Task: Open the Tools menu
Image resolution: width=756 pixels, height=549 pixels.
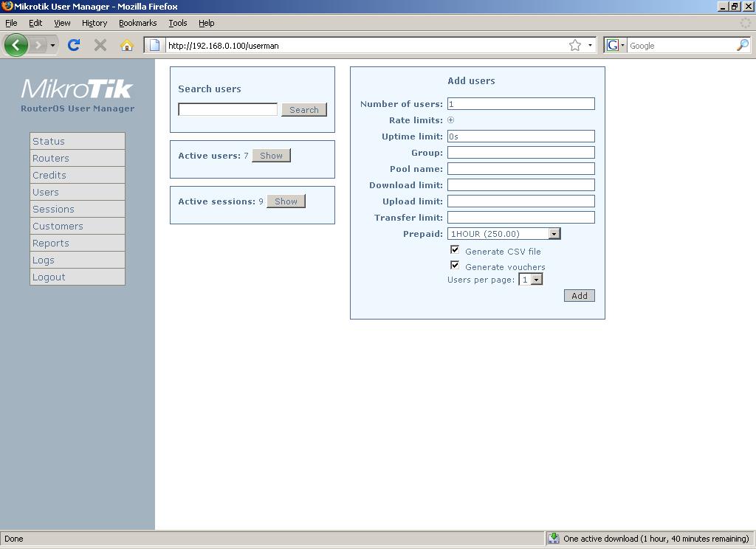Action: tap(177, 23)
